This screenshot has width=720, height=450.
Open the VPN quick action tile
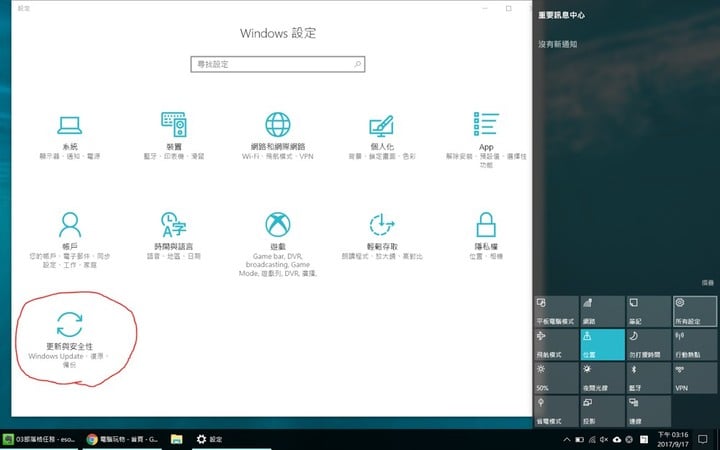[x=695, y=378]
